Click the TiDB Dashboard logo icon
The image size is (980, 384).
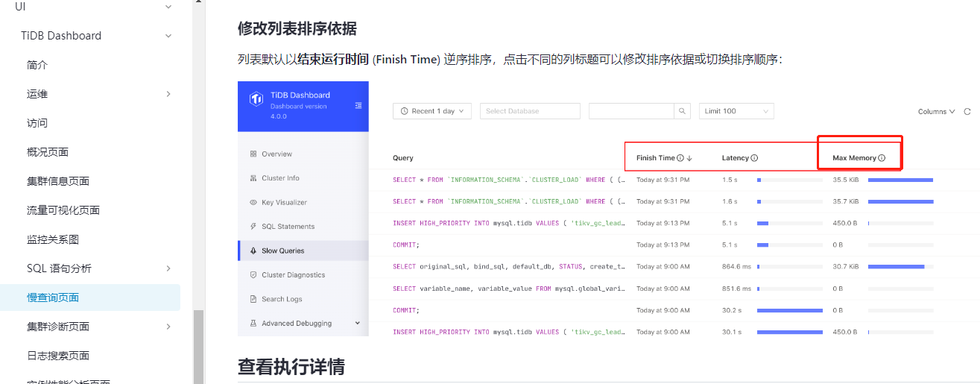(x=256, y=98)
